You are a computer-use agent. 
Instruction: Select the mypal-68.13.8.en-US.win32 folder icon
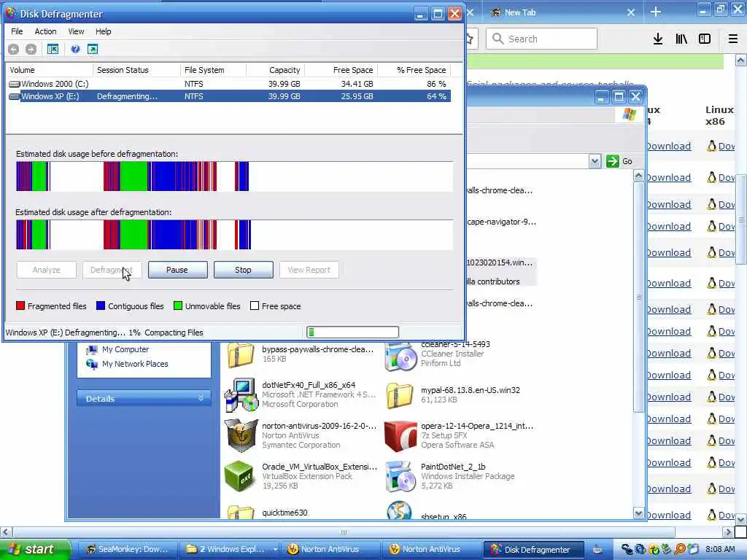tap(400, 395)
